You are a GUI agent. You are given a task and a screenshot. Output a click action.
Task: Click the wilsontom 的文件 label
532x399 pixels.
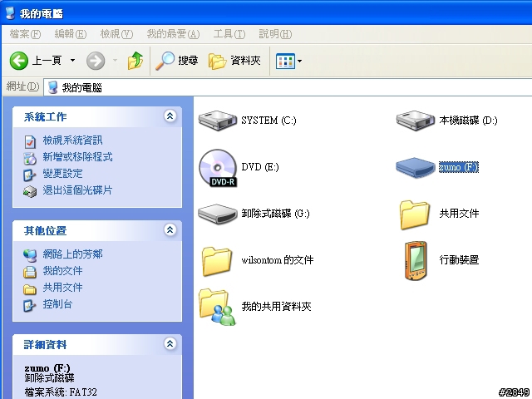click(278, 260)
